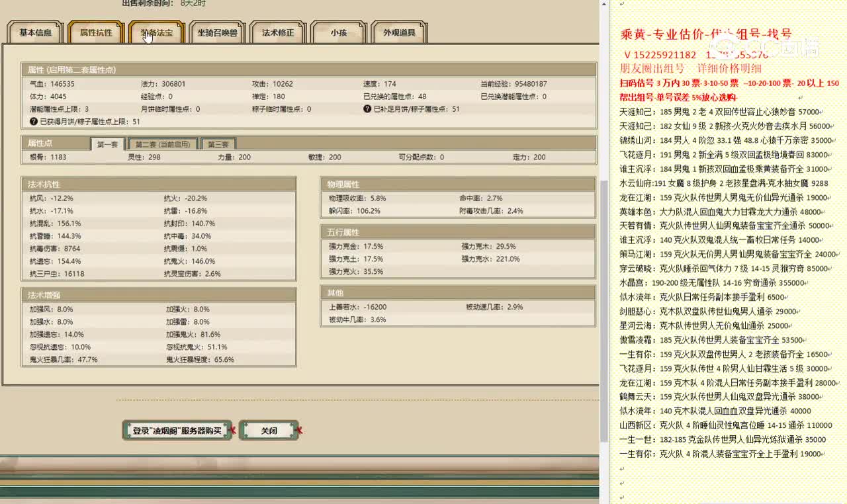Screen dimensions: 847x504
Task: Click the 躲闪率: 106.2% entry
Action: [355, 211]
